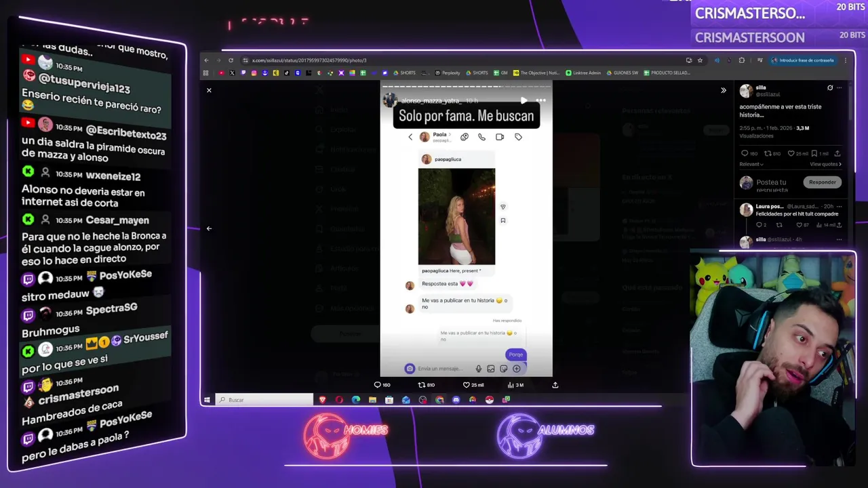
Task: Open the Relevant sort dropdown
Action: [x=751, y=164]
